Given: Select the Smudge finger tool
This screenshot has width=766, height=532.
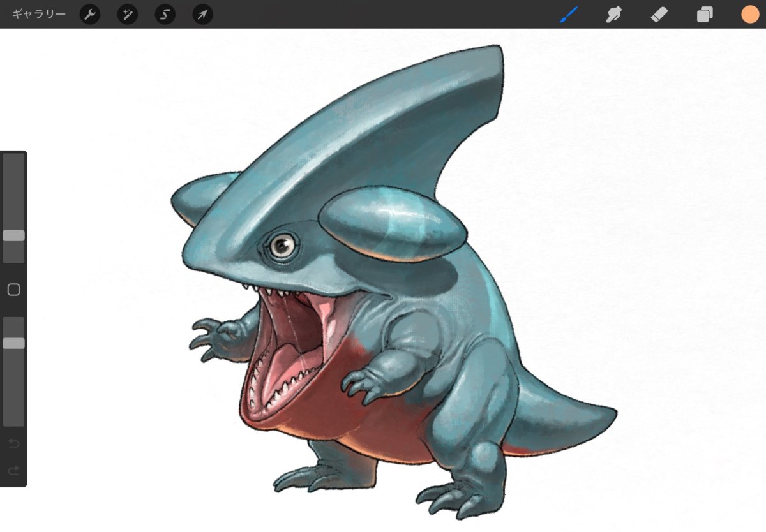Looking at the screenshot, I should [614, 14].
